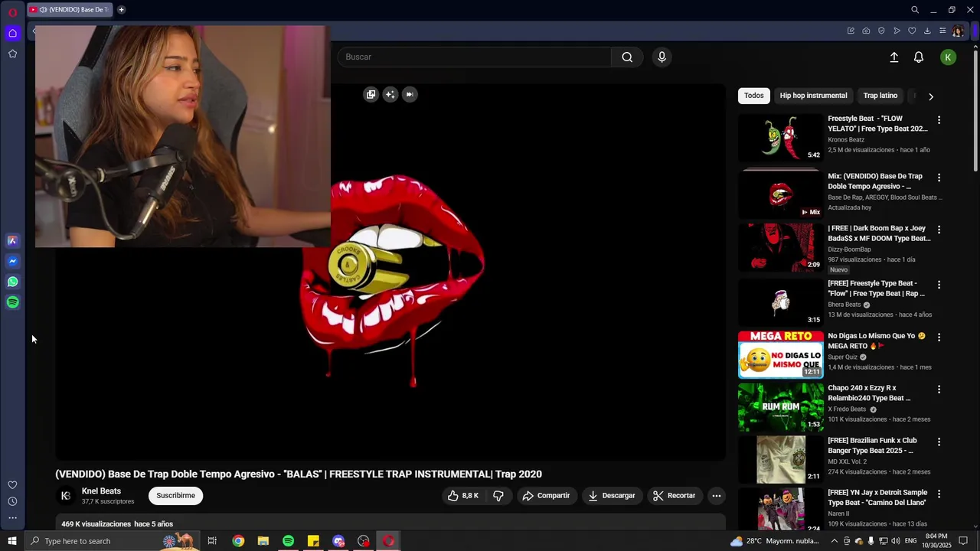Image resolution: width=980 pixels, height=551 pixels.
Task: Open options for [FREE] Freestyle Type Beat Flow
Action: point(939,285)
